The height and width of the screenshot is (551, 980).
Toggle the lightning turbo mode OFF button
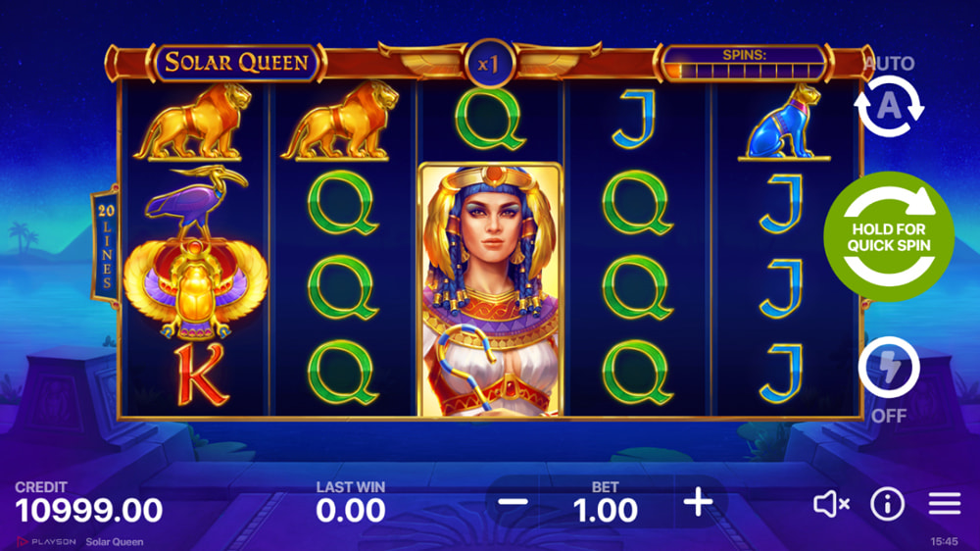click(889, 368)
